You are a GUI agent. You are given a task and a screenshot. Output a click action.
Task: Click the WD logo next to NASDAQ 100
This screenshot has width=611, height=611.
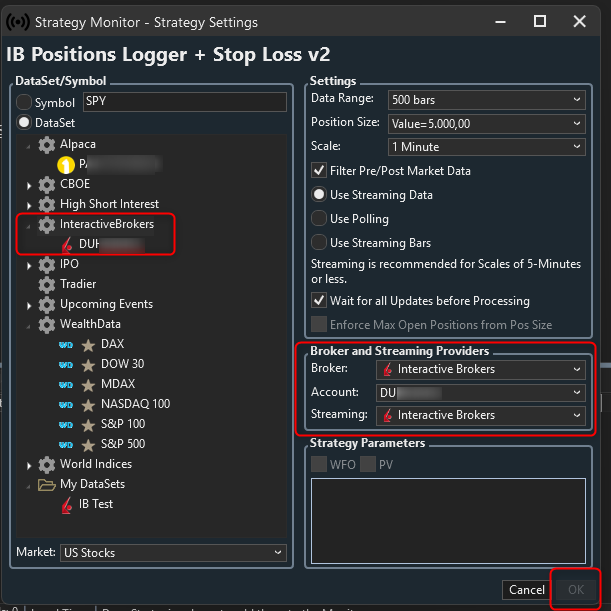click(x=66, y=405)
